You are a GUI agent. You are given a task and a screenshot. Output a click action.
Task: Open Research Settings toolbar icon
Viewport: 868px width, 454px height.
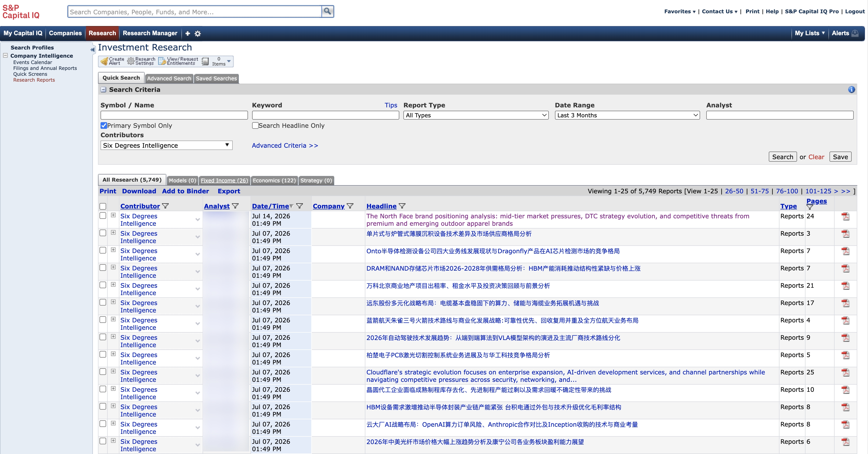pyautogui.click(x=141, y=61)
